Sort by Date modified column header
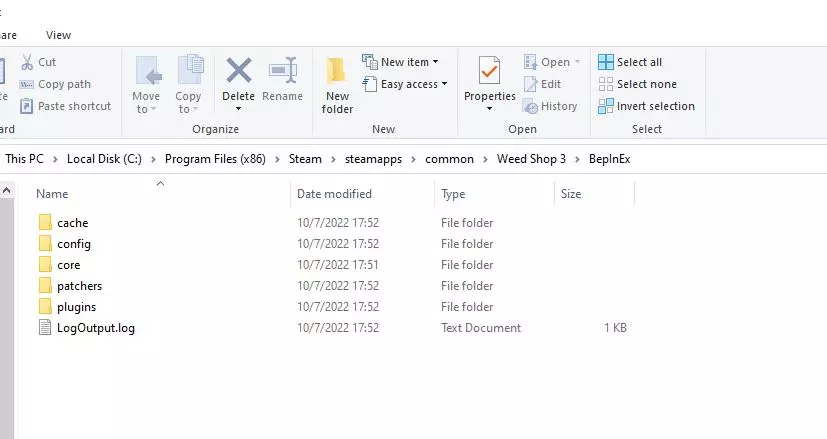This screenshot has width=827, height=439. [x=334, y=194]
